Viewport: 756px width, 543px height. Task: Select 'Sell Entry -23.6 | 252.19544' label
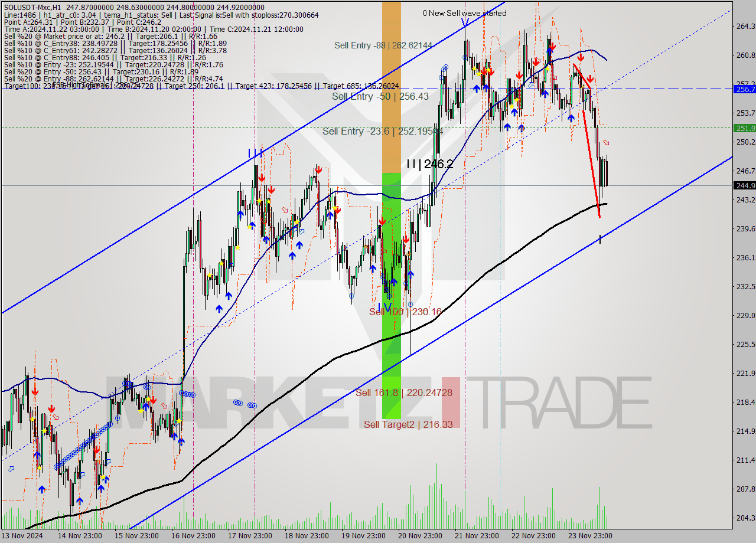pyautogui.click(x=383, y=131)
